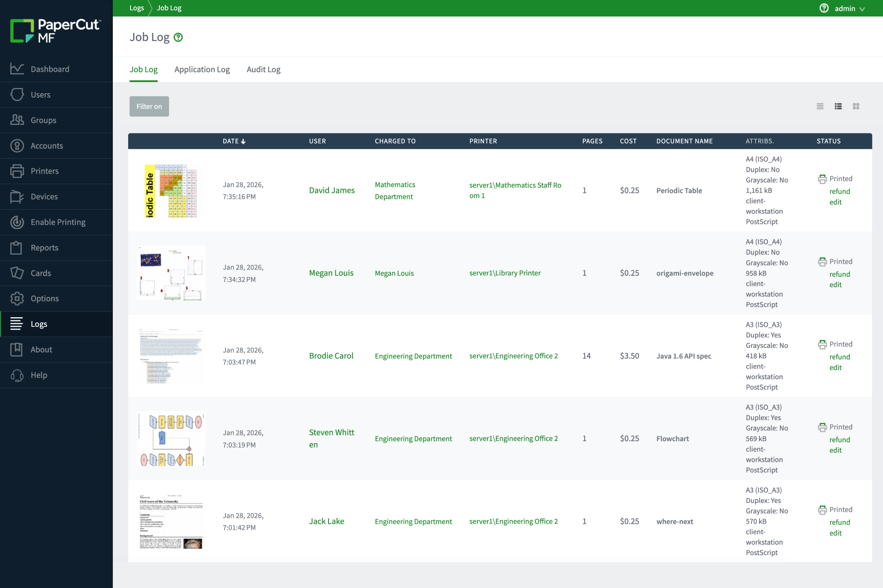Open the Periodic Table document thumbnail
The width and height of the screenshot is (883, 588).
(171, 190)
